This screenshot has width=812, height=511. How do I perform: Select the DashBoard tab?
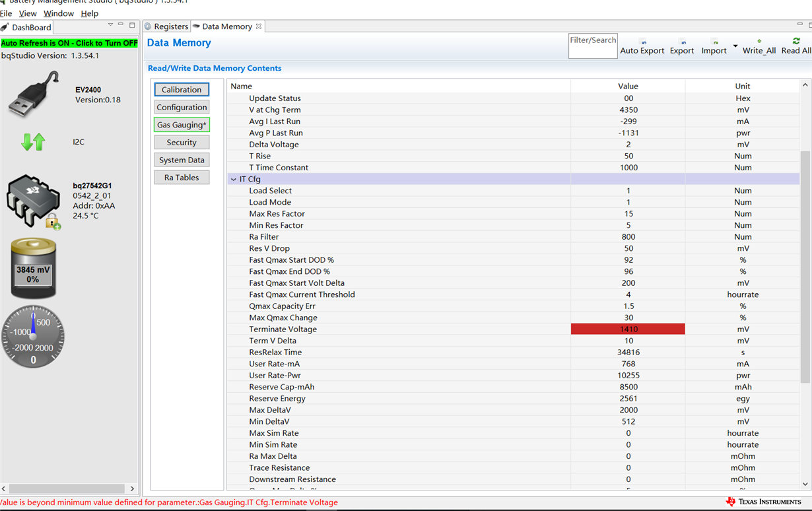26,27
